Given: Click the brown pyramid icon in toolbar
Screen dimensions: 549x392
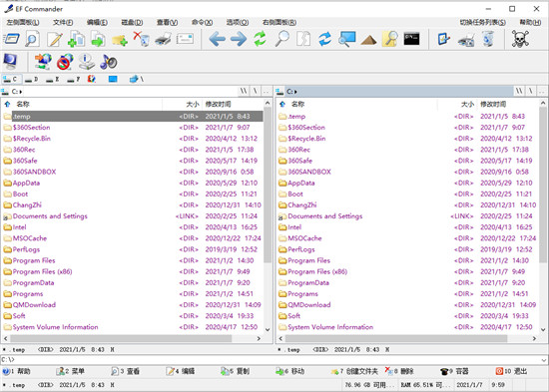Looking at the screenshot, I should (x=368, y=40).
